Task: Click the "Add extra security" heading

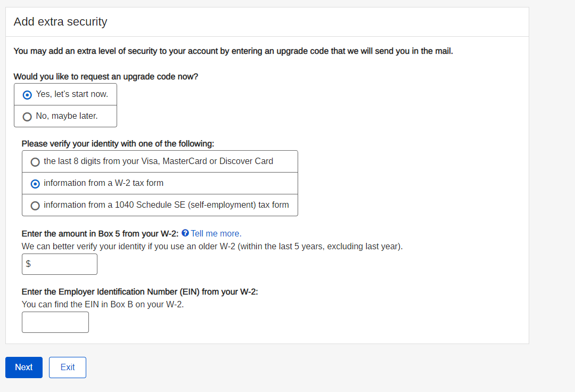Action: coord(61,22)
